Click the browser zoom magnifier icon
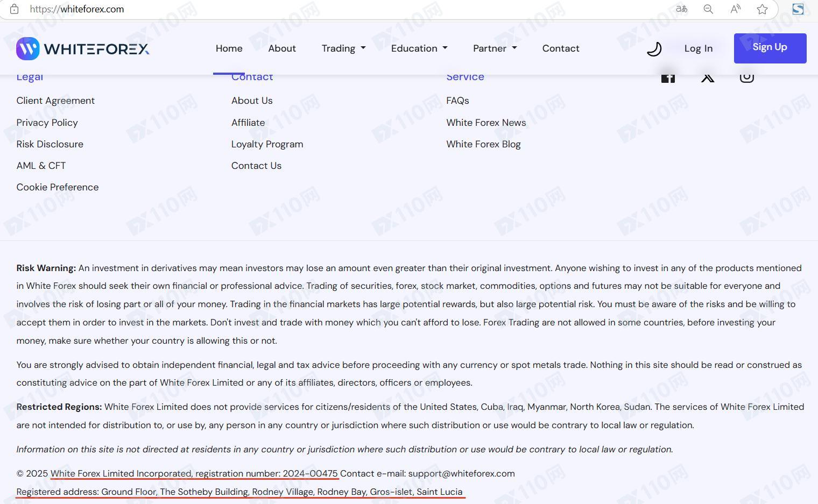The width and height of the screenshot is (818, 504). click(x=708, y=9)
